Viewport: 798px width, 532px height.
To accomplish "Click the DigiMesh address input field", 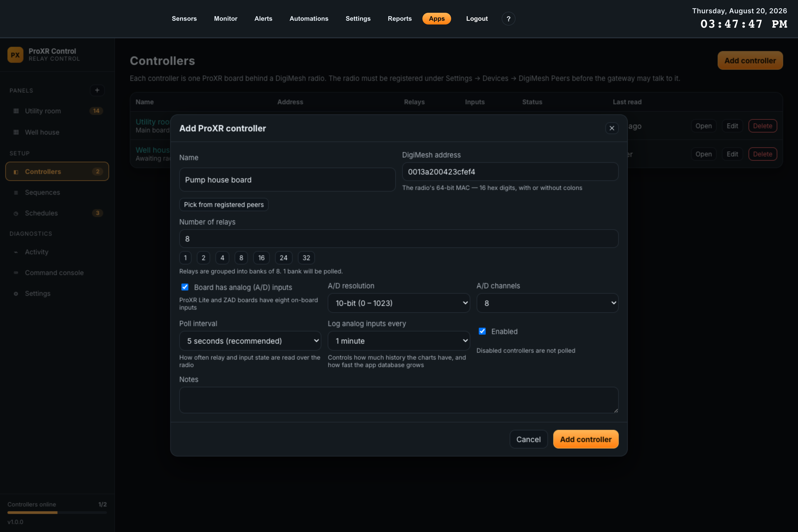I will click(510, 172).
